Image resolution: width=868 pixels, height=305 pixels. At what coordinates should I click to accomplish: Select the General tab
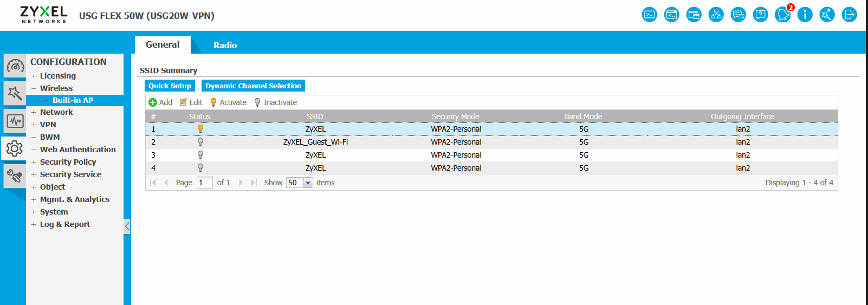pos(163,45)
